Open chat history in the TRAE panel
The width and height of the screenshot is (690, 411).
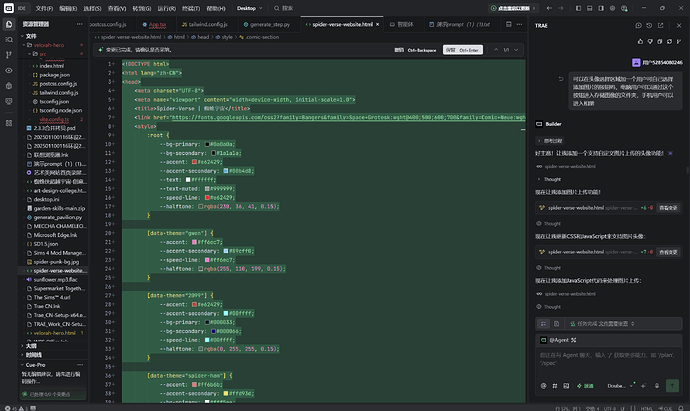pos(649,26)
